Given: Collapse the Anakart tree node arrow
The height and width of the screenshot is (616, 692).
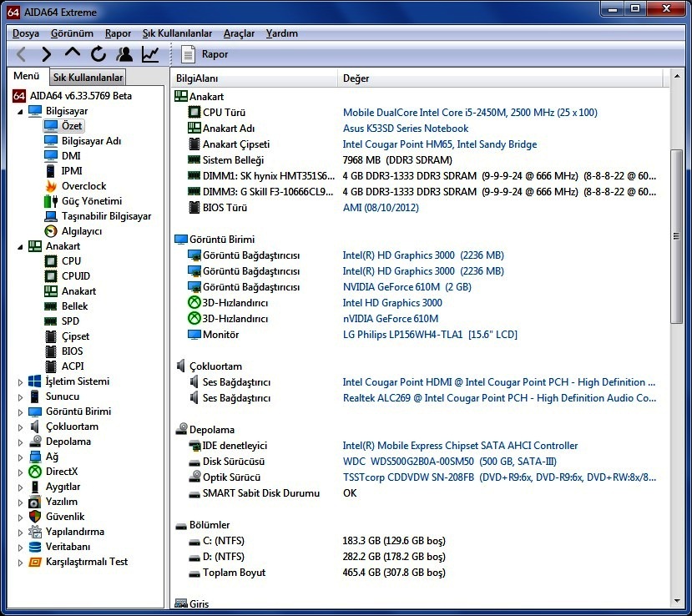Looking at the screenshot, I should click(20, 247).
